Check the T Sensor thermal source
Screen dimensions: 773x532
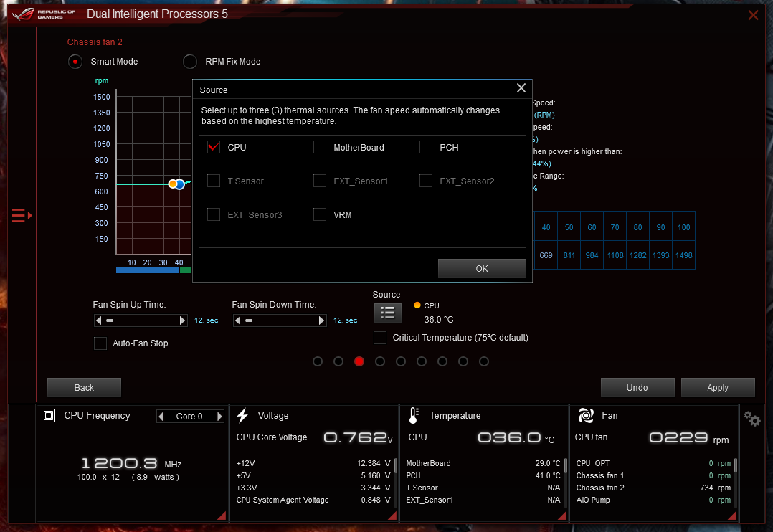point(214,181)
